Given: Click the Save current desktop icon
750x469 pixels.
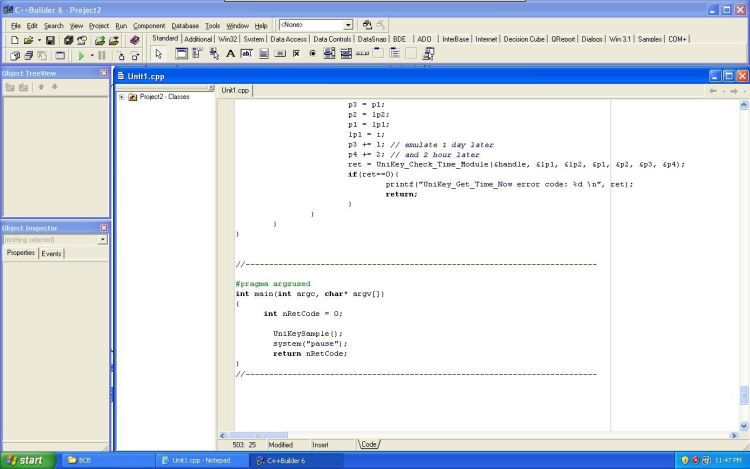Looking at the screenshot, I should [x=367, y=25].
